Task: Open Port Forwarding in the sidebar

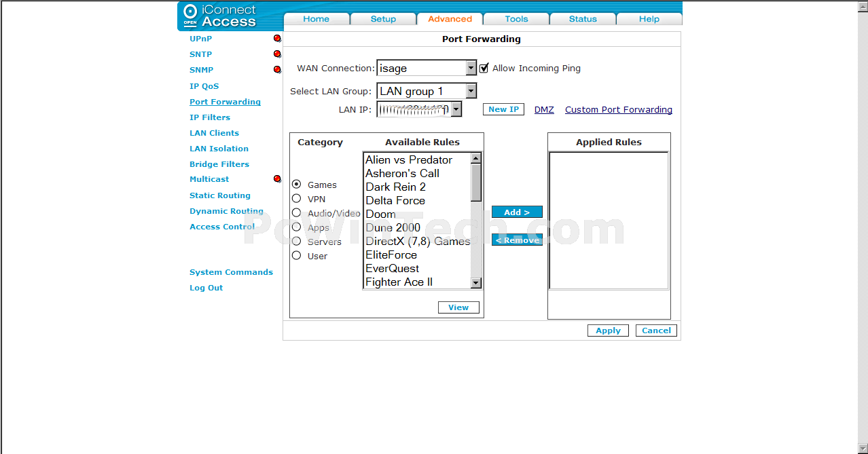Action: pyautogui.click(x=225, y=102)
